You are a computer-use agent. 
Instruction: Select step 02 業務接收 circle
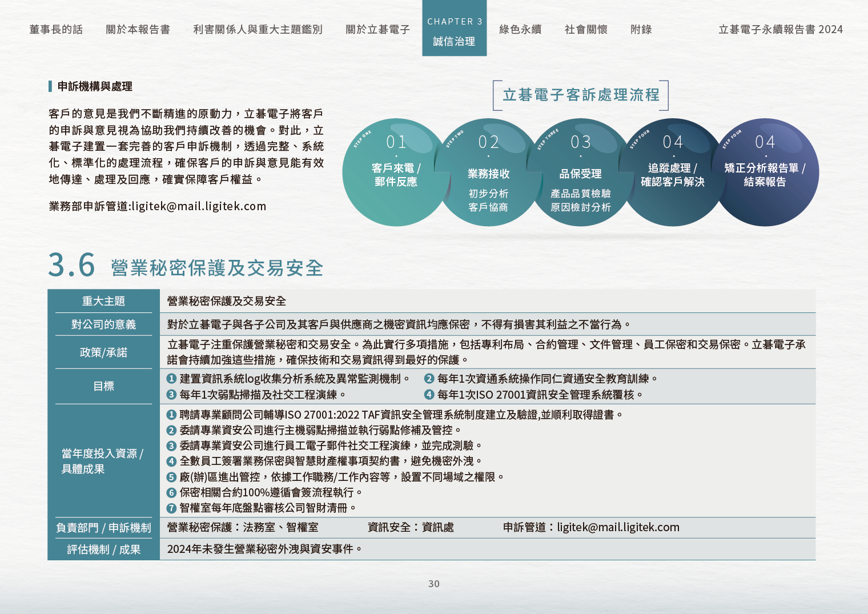(x=488, y=172)
